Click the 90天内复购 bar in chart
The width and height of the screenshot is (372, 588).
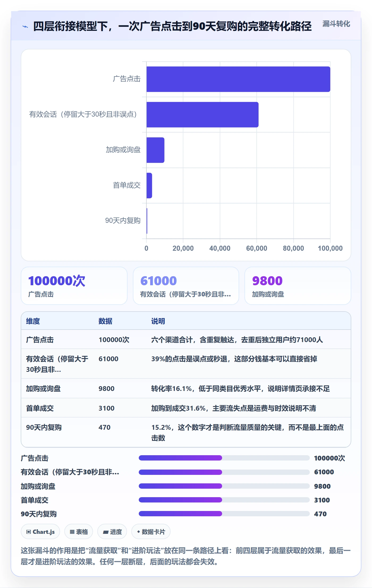pos(147,221)
